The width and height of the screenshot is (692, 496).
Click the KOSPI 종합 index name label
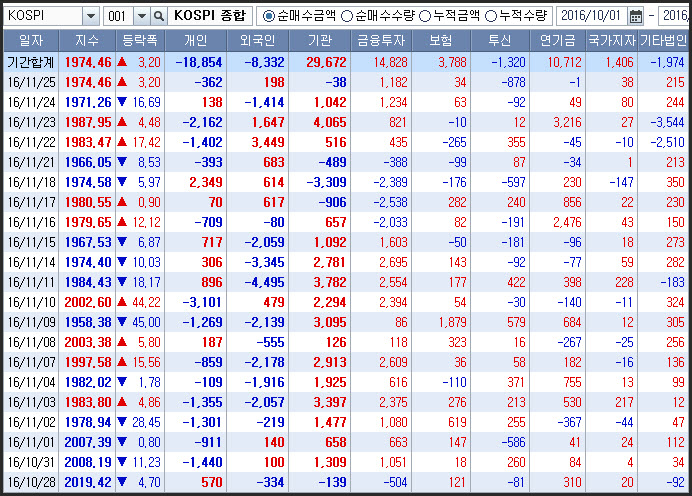[210, 16]
